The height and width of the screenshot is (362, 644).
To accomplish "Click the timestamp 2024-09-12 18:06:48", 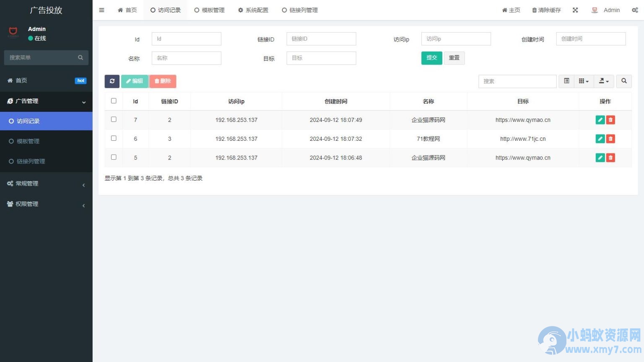I will (x=336, y=158).
